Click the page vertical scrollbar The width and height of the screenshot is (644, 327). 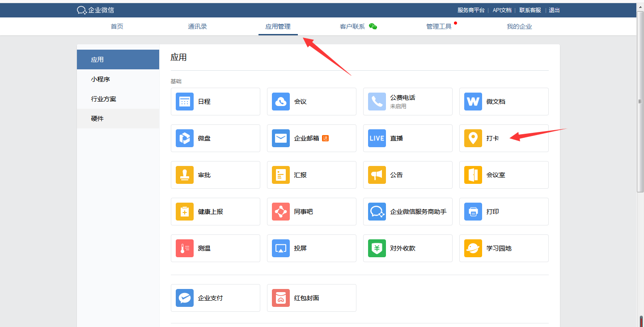tap(640, 102)
